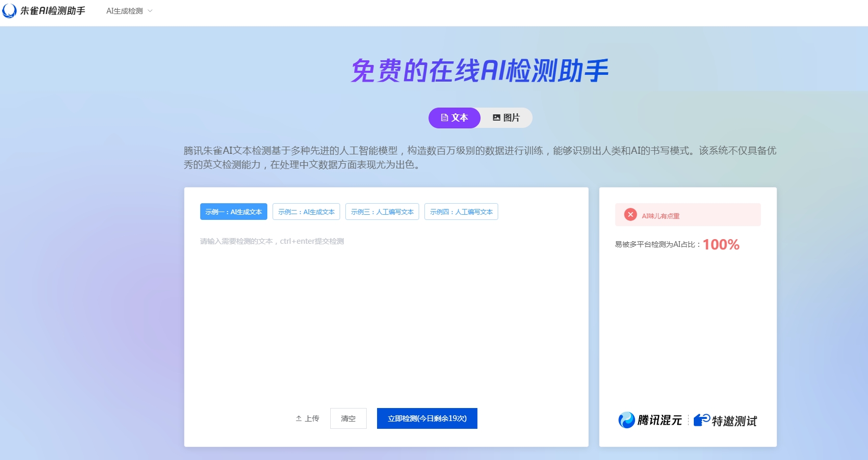The image size is (868, 460).
Task: Click the 清空 clear button
Action: (348, 418)
